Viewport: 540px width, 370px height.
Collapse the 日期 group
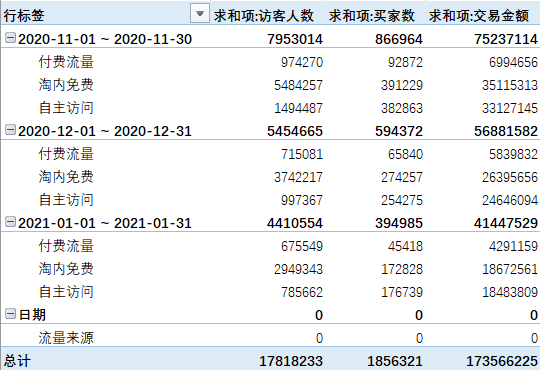[x=10, y=314]
